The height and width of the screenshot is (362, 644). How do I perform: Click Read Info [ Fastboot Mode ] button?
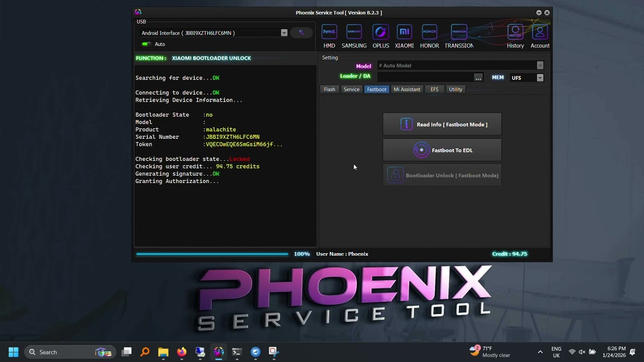[x=442, y=124]
